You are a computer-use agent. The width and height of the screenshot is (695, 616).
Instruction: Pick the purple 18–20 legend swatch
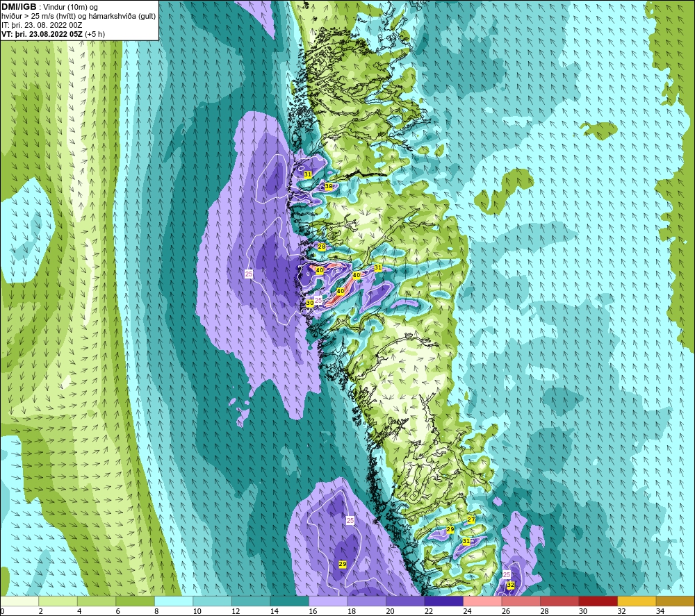(x=366, y=601)
